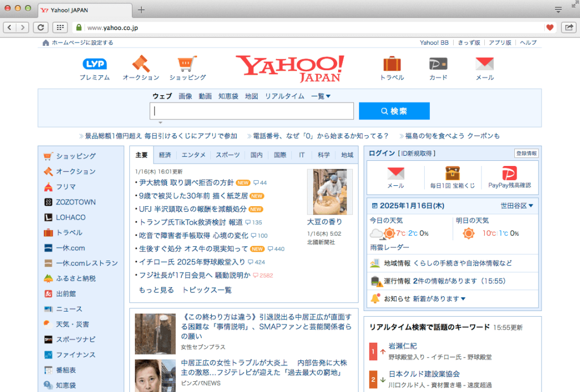Click the ログイン link

pos(382,154)
